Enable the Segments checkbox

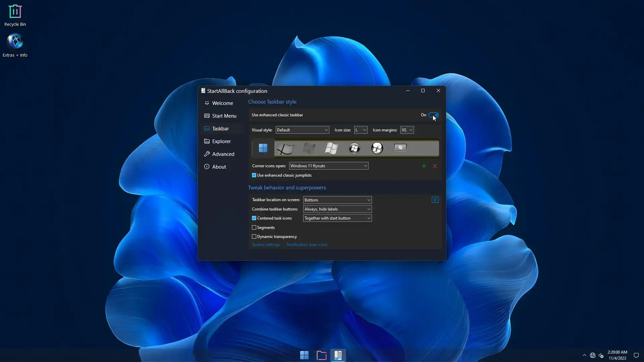pos(254,228)
